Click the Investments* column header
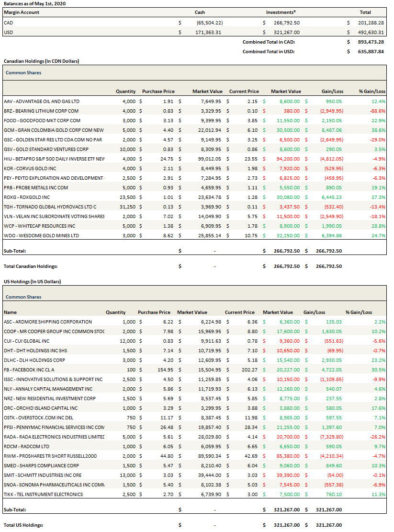The image size is (394, 532). [281, 12]
